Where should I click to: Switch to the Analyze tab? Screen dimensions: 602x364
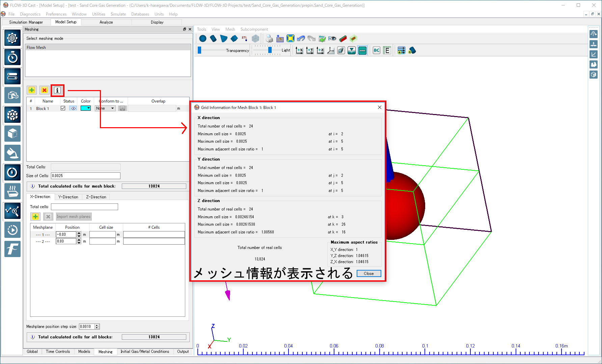(106, 22)
